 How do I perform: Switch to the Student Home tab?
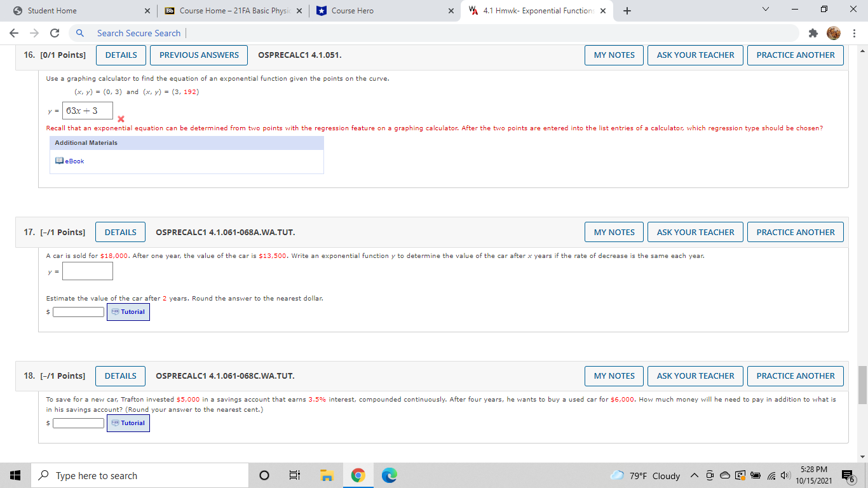coord(79,11)
